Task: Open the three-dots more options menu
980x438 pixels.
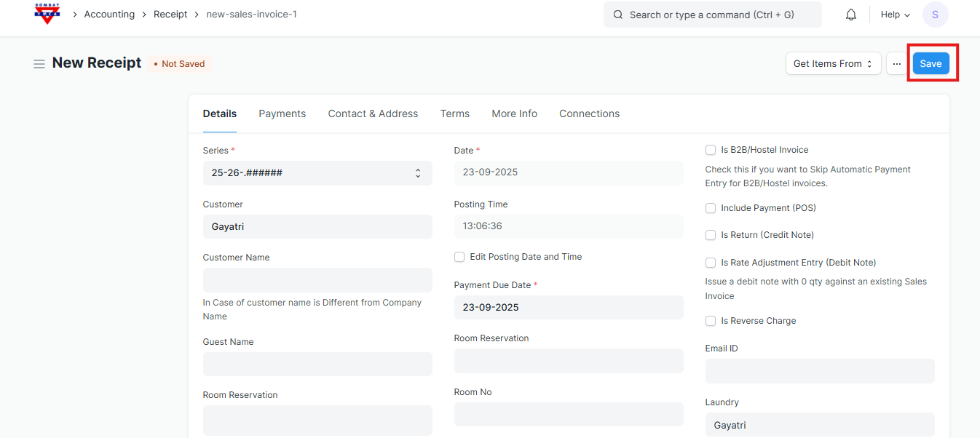Action: coord(896,64)
